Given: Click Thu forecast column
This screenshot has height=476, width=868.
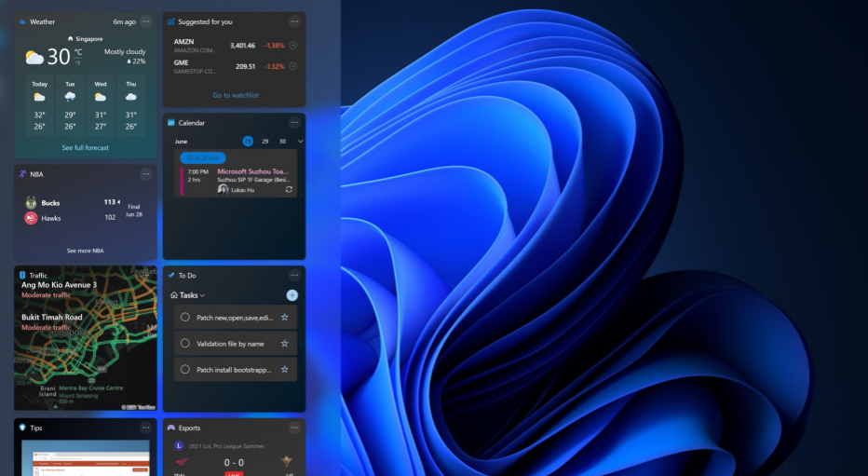Looking at the screenshot, I should (131, 105).
